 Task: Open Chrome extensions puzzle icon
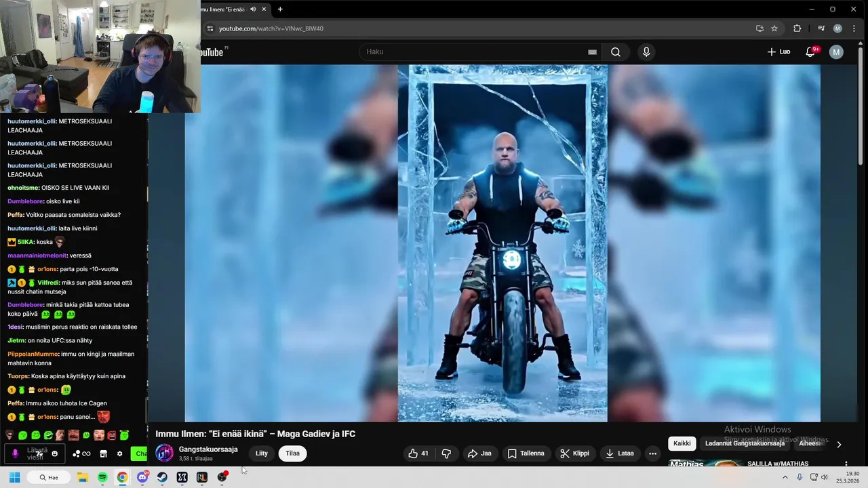tap(797, 28)
